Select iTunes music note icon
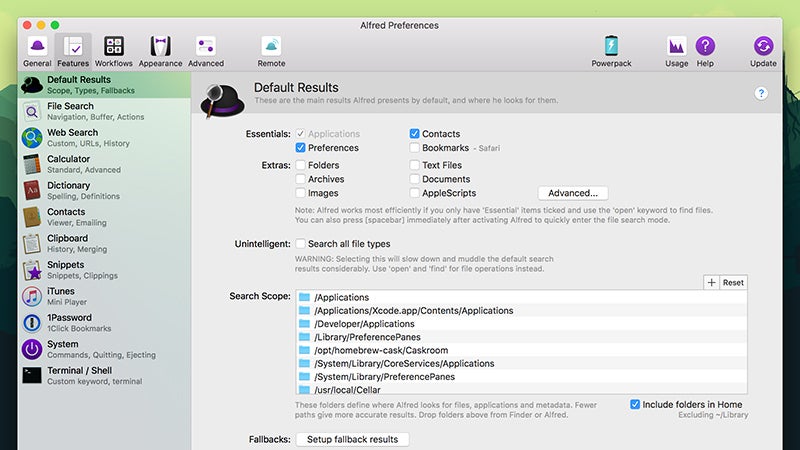 32,296
